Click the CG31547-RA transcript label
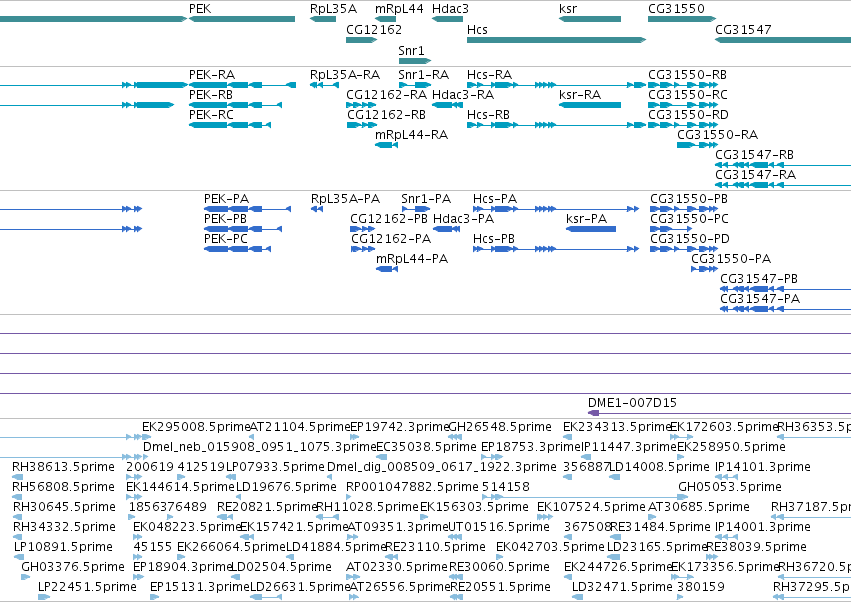The image size is (851, 602). (755, 175)
